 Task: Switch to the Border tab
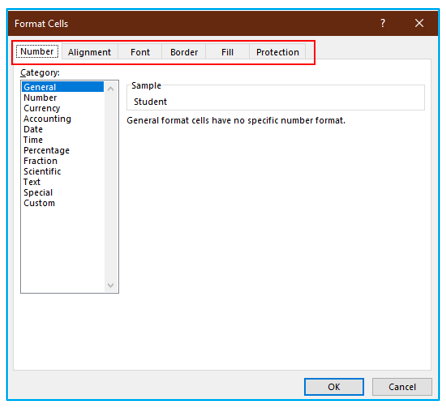184,52
